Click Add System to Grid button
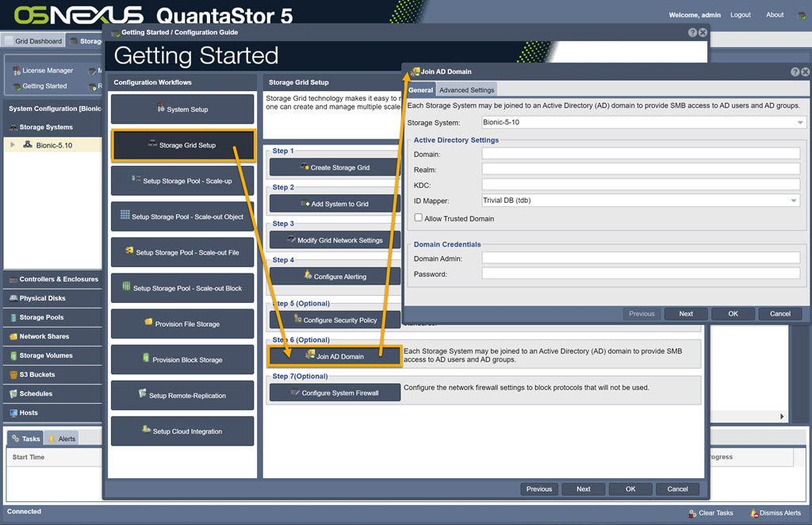812x525 pixels. point(335,204)
